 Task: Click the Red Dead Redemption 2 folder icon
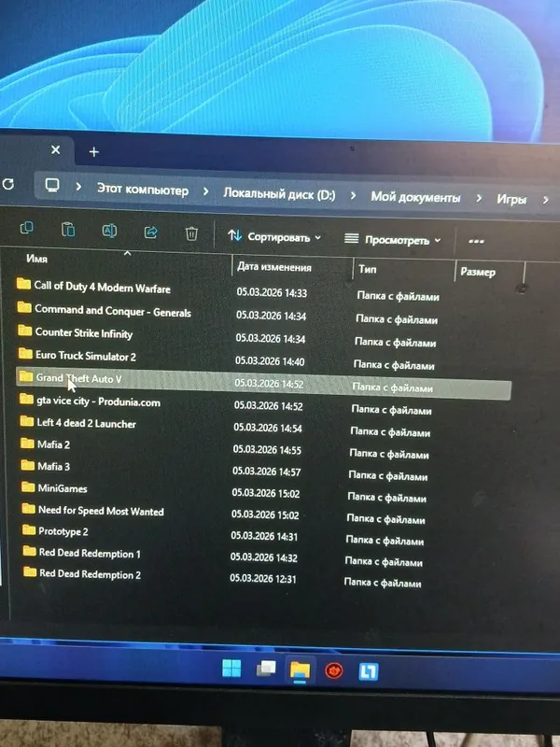coord(30,571)
